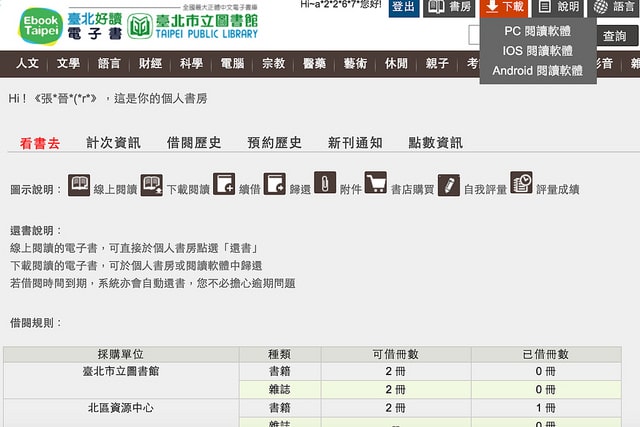This screenshot has height=427, width=640.
Task: Browse the 文學 literature category
Action: [68, 64]
